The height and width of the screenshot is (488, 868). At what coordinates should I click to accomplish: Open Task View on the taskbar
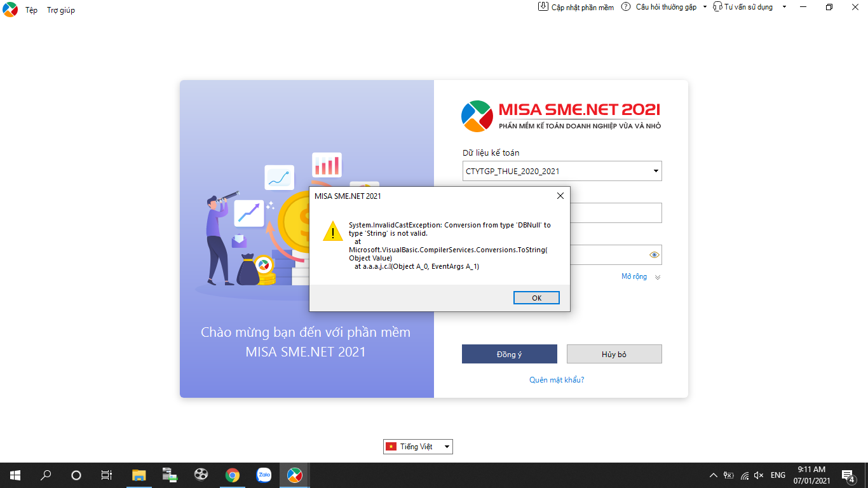coord(107,475)
